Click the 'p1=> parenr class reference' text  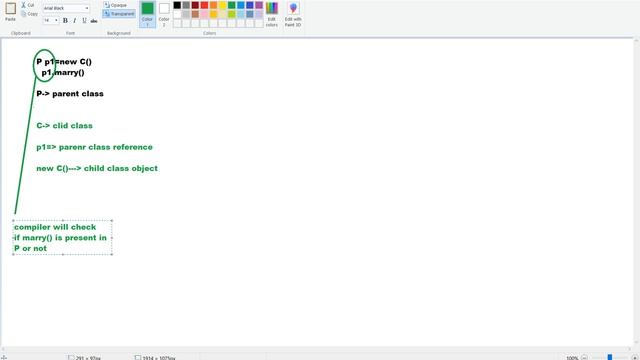point(94,147)
